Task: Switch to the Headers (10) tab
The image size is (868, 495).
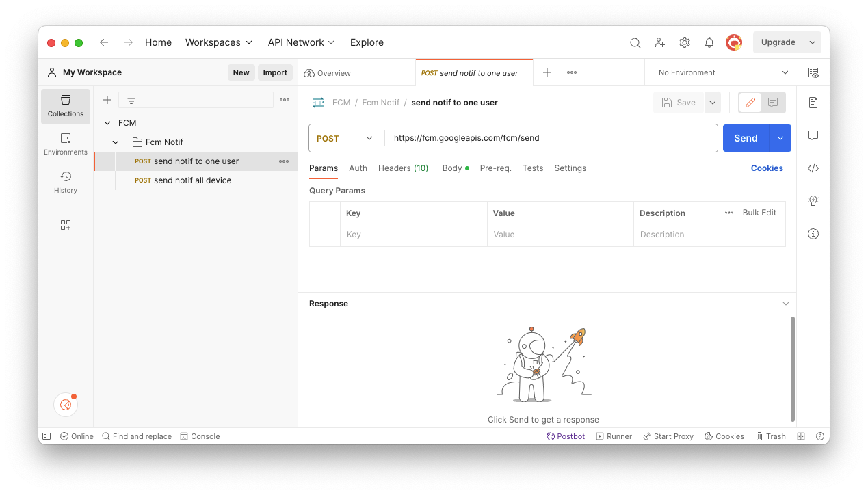Action: [403, 168]
